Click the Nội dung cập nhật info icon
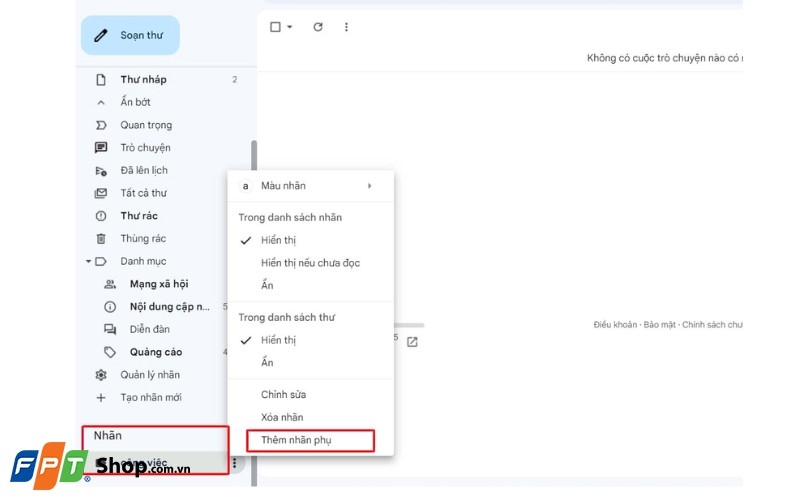This screenshot has height=500, width=800. tap(110, 307)
